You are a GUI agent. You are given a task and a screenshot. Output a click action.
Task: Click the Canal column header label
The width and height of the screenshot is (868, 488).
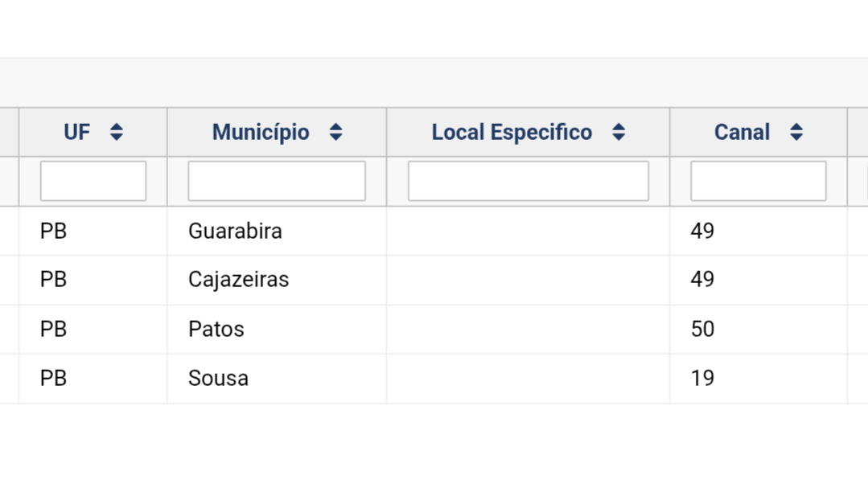coord(742,132)
